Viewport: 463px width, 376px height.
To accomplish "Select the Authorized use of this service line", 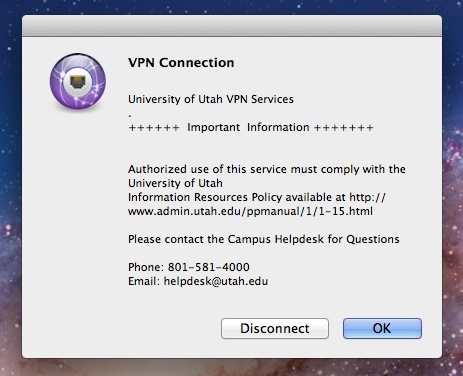I will point(267,169).
